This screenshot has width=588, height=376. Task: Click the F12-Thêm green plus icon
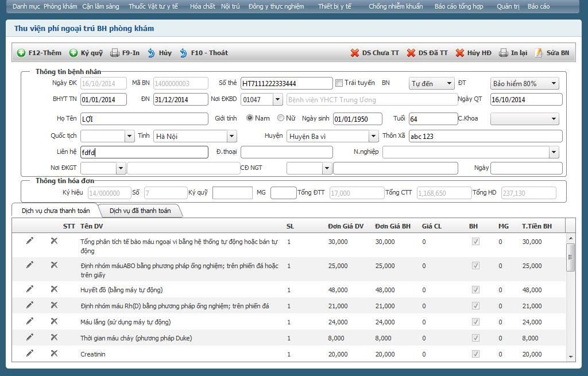[x=21, y=53]
